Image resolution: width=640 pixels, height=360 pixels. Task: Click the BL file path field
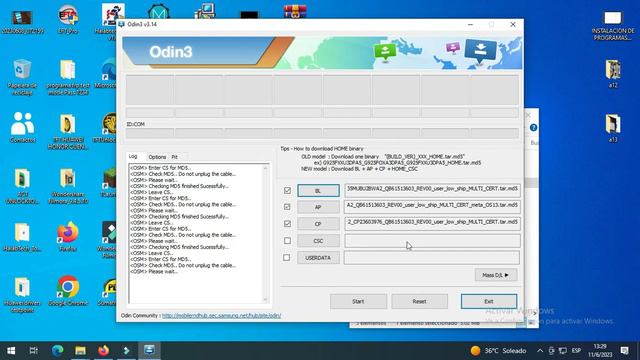pos(432,190)
